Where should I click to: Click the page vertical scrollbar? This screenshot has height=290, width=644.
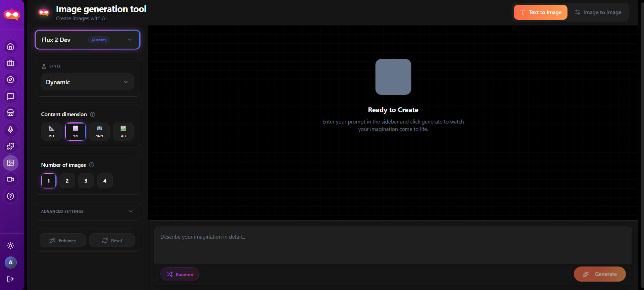pyautogui.click(x=642, y=145)
